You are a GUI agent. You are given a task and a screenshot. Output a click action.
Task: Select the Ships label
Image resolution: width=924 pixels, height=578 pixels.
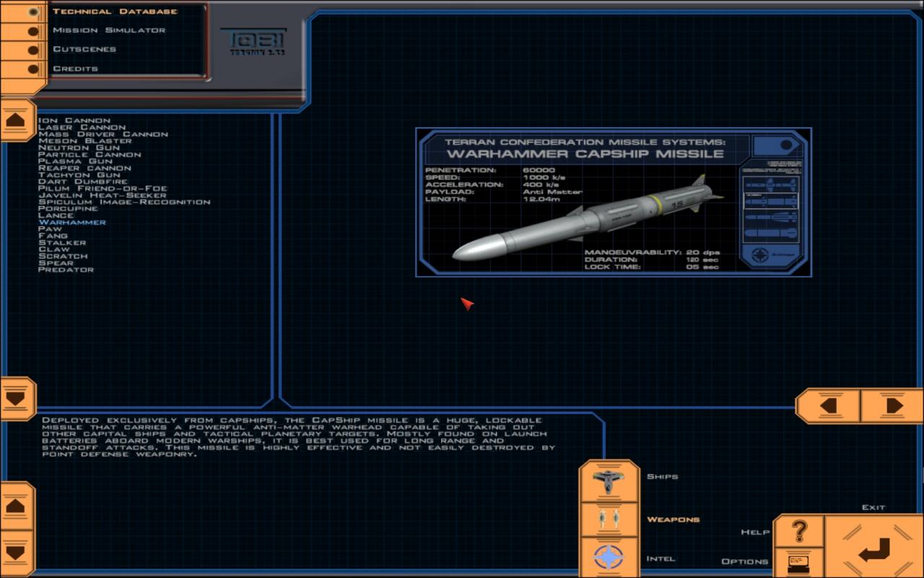point(662,477)
